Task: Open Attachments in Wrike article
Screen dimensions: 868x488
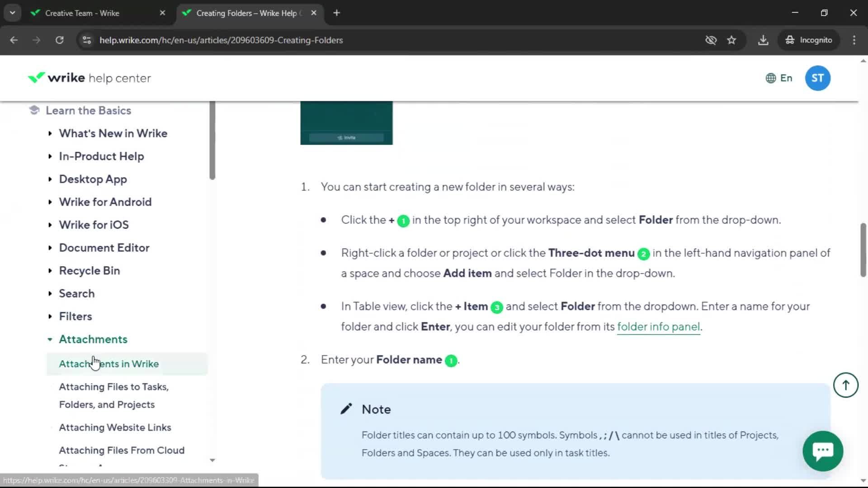Action: 127,364
